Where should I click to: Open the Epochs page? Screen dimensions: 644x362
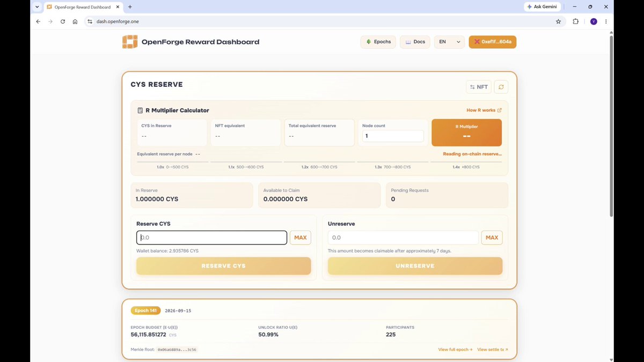point(378,42)
